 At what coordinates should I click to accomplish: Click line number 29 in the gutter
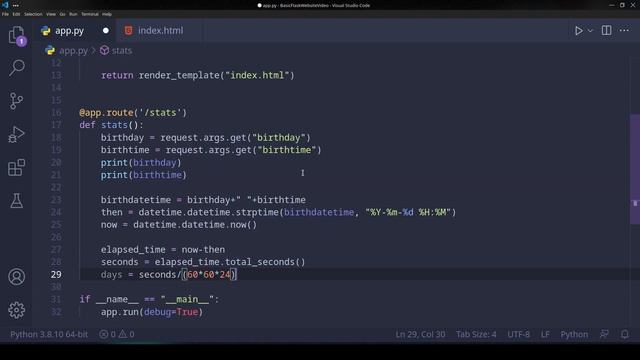[56, 274]
